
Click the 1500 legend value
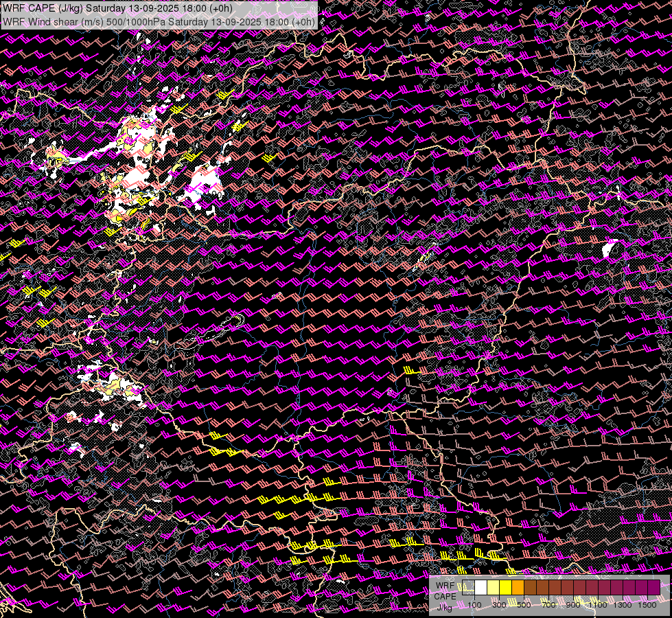647,605
